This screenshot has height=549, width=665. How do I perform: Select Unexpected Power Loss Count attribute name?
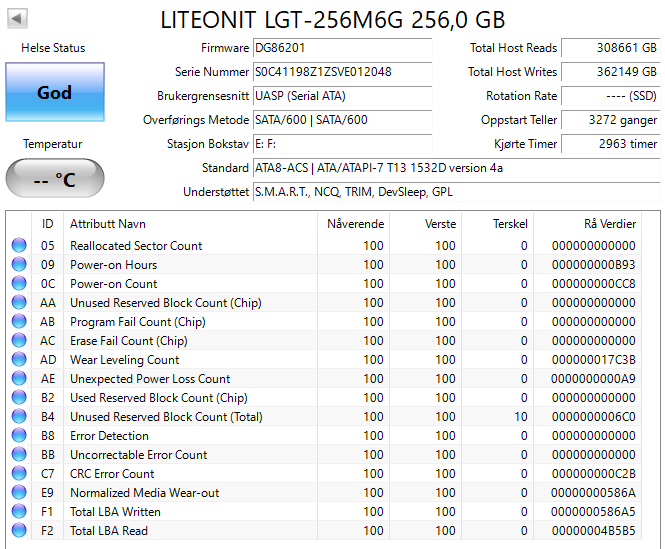(x=150, y=378)
